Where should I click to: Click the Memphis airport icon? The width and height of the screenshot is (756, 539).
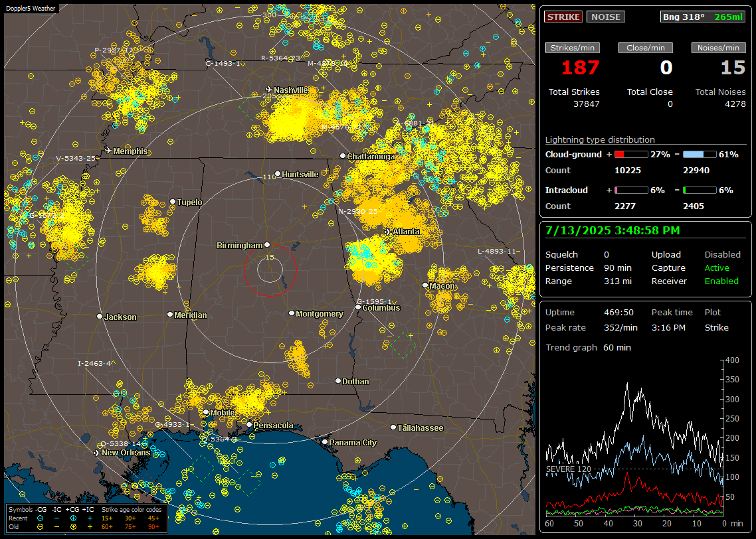coord(108,151)
